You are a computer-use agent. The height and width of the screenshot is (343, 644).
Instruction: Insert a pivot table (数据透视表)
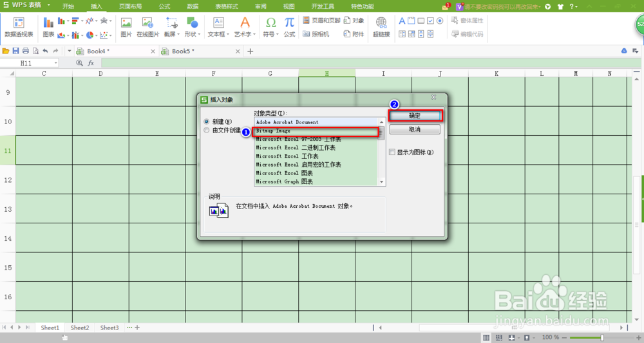(19, 27)
